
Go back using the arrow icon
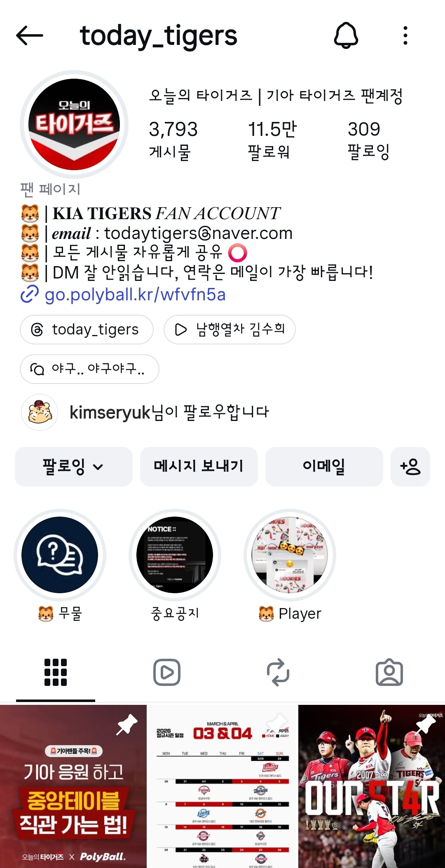point(30,36)
